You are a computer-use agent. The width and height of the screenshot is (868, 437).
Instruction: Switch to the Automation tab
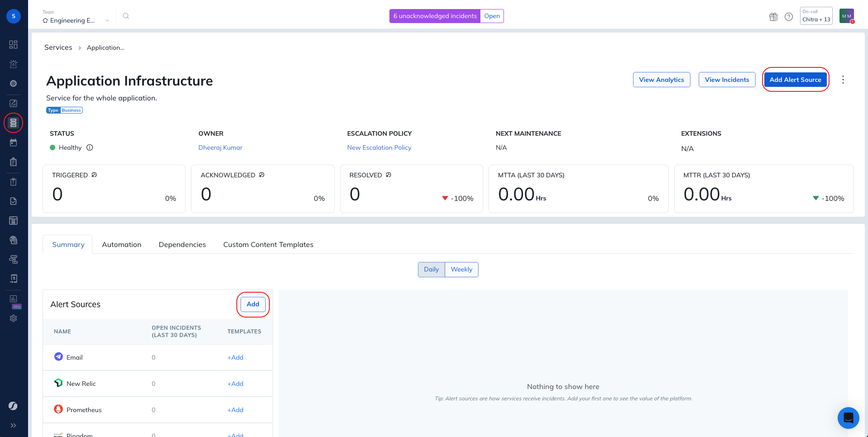tap(121, 244)
